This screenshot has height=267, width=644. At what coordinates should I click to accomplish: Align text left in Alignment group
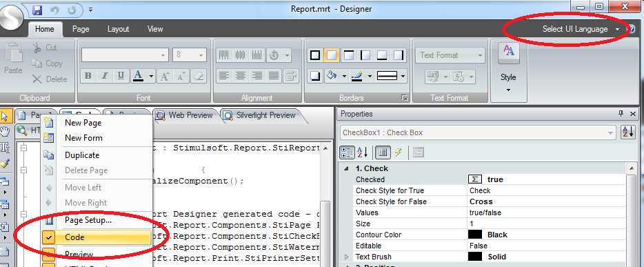[x=223, y=76]
